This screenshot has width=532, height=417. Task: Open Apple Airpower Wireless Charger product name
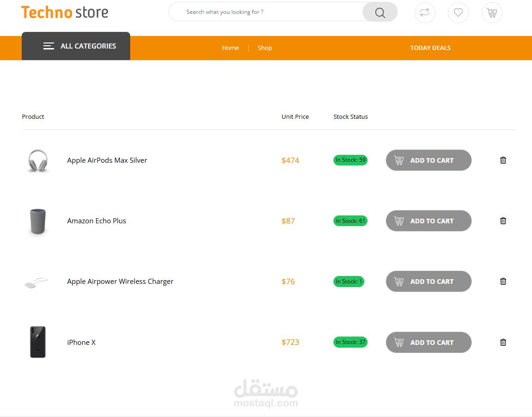click(120, 282)
